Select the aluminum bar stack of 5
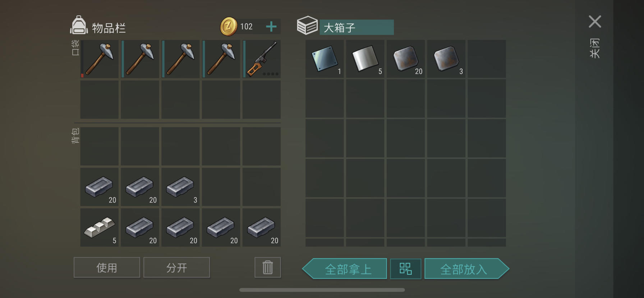 coord(100,227)
